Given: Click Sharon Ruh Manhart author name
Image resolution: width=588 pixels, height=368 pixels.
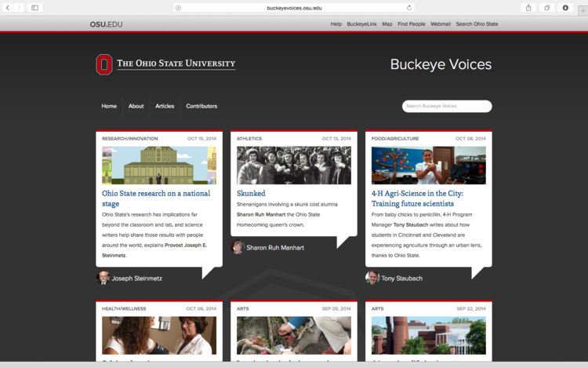Looking at the screenshot, I should click(x=275, y=248).
